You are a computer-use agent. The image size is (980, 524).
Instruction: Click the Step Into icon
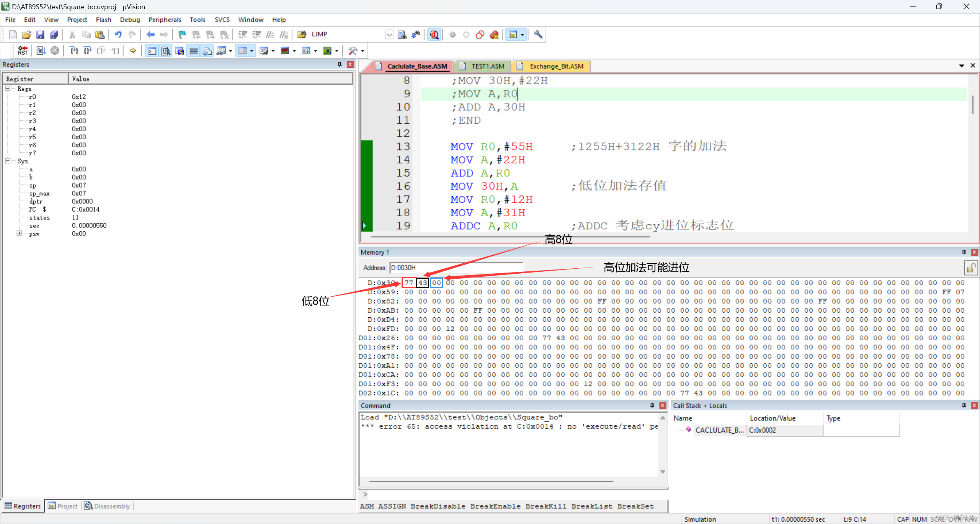tap(74, 51)
